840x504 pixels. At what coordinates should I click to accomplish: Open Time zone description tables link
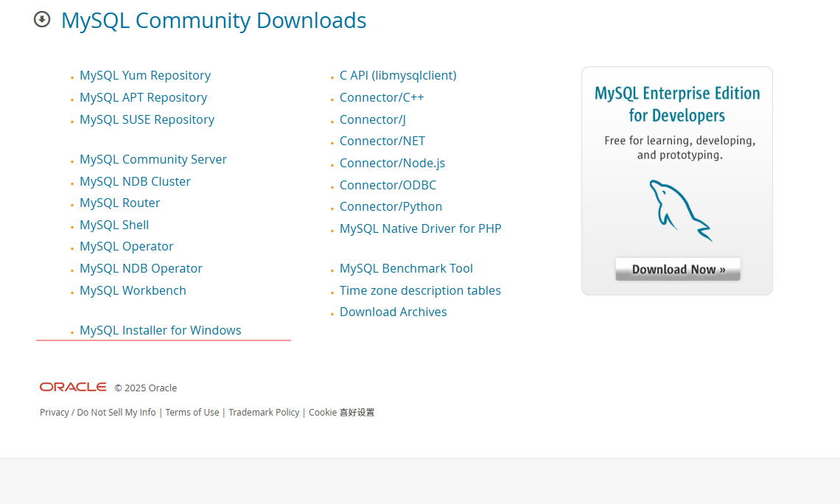click(x=420, y=290)
